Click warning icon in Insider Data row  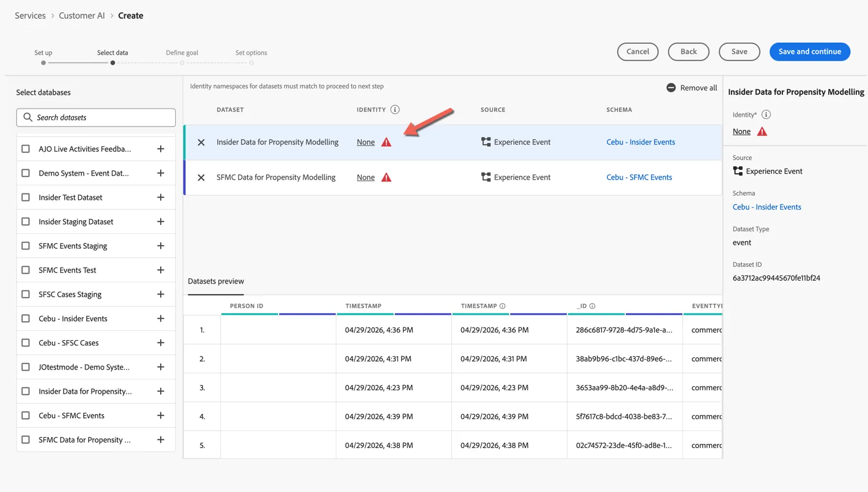point(387,142)
